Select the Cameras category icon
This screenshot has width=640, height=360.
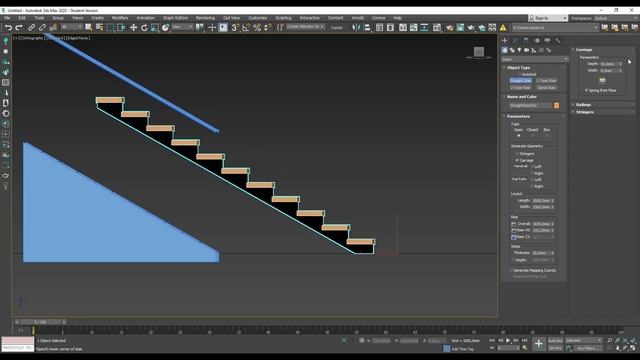(x=527, y=50)
